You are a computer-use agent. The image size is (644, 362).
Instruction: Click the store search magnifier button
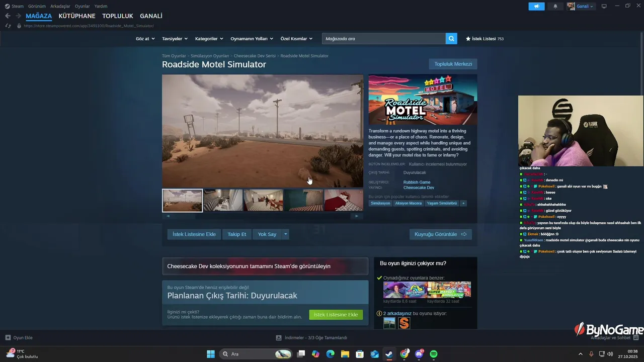[451, 38]
